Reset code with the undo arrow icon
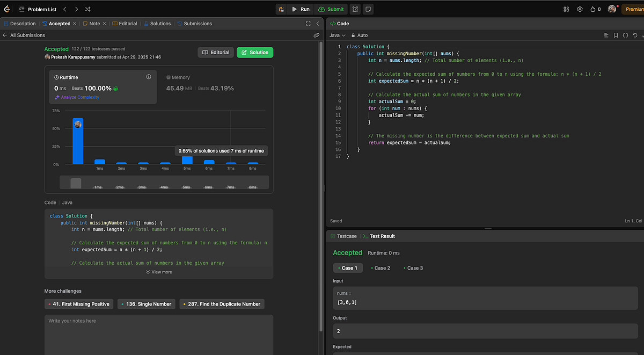The height and width of the screenshot is (355, 644). pyautogui.click(x=635, y=35)
